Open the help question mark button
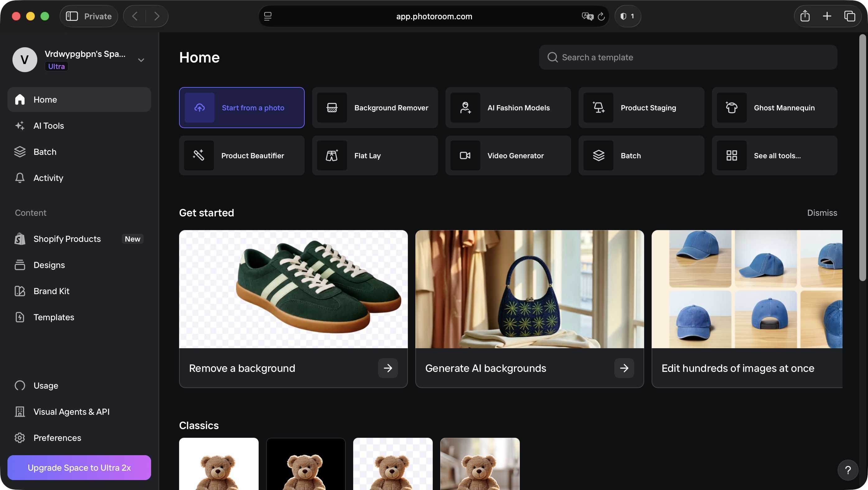The height and width of the screenshot is (490, 868). (x=848, y=470)
